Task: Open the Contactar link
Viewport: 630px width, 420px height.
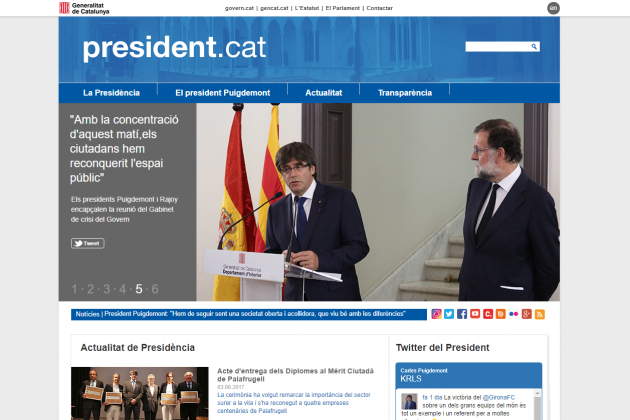Action: (379, 8)
